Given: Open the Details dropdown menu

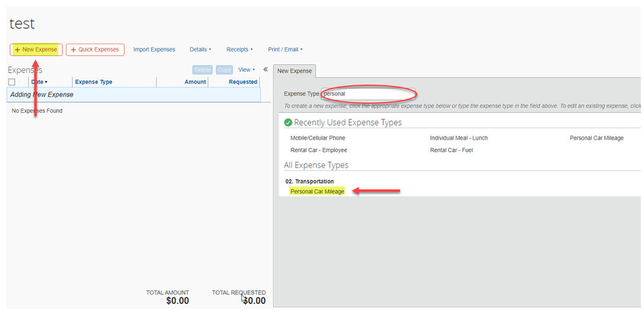Looking at the screenshot, I should pyautogui.click(x=200, y=50).
